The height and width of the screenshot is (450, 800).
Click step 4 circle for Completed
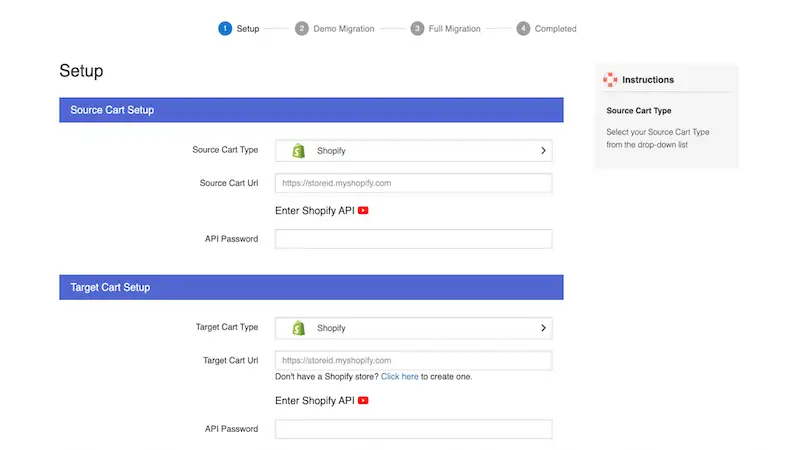(523, 29)
